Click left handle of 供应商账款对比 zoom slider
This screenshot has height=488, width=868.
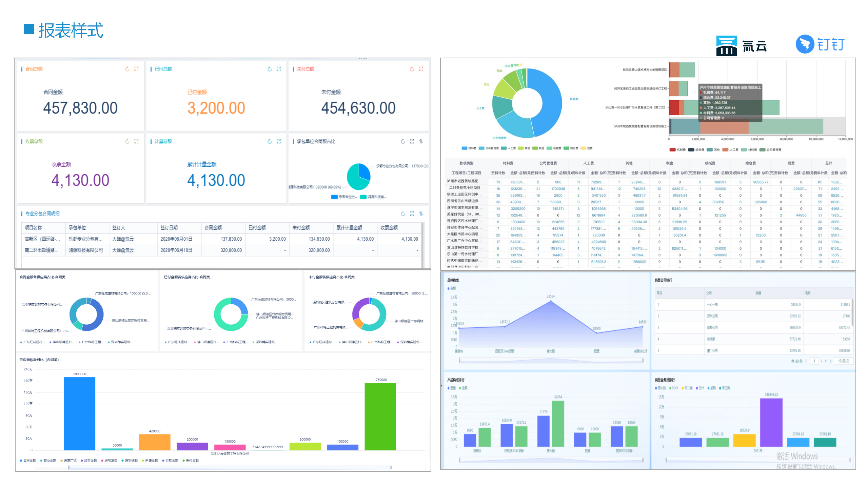[x=69, y=468]
